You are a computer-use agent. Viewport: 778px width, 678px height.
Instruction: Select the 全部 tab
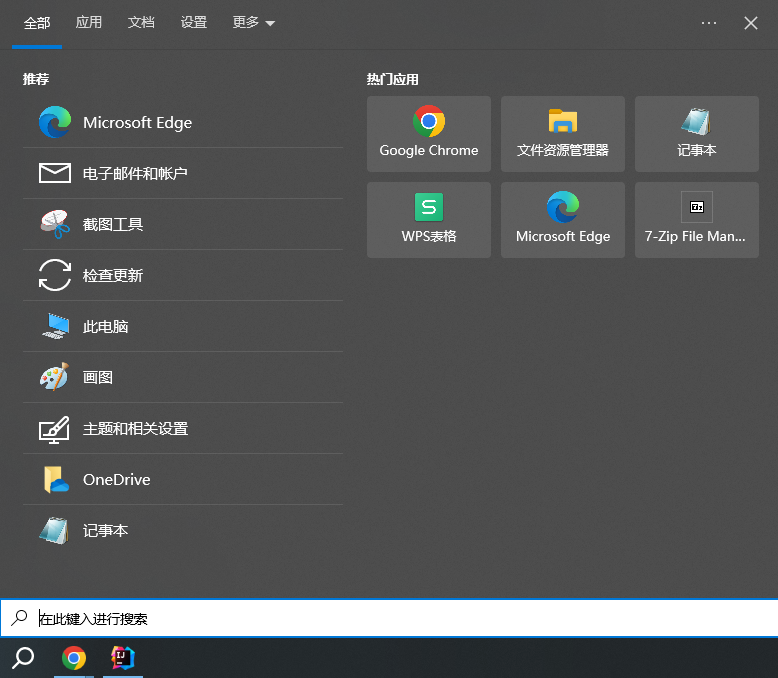(x=37, y=23)
